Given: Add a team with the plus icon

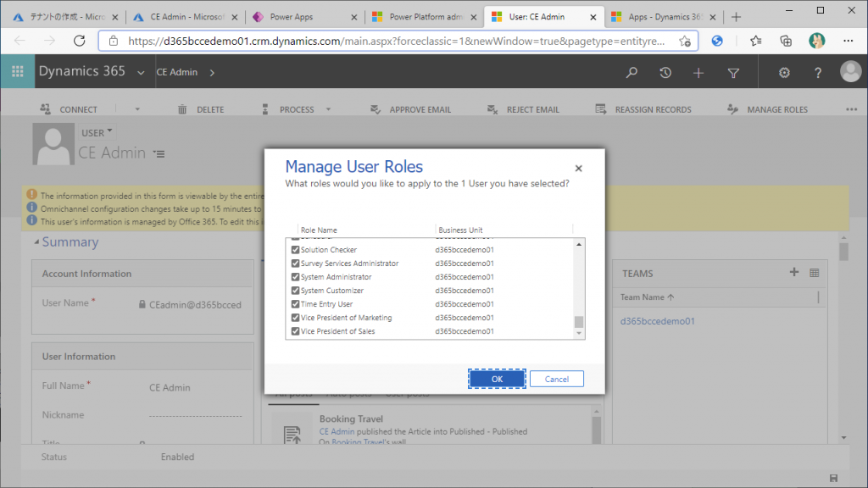Looking at the screenshot, I should coord(793,272).
